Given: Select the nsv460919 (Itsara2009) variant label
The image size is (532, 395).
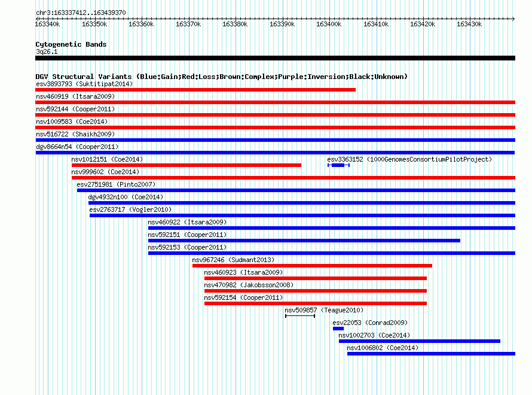Looking at the screenshot, I should (x=75, y=96).
